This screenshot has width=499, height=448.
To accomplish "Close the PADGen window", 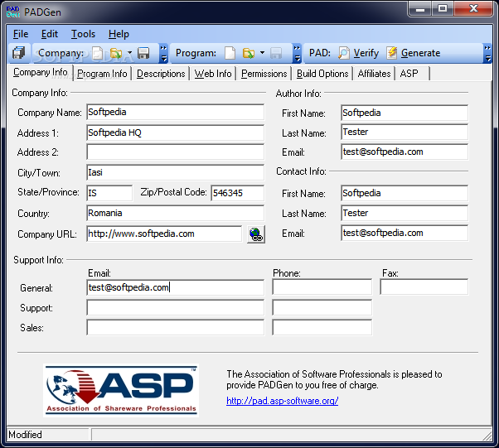I will pyautogui.click(x=473, y=9).
